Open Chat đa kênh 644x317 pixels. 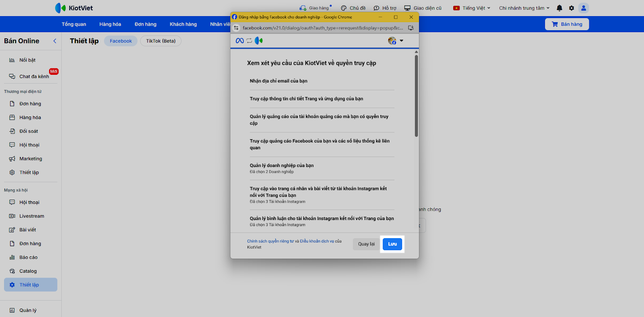click(31, 76)
